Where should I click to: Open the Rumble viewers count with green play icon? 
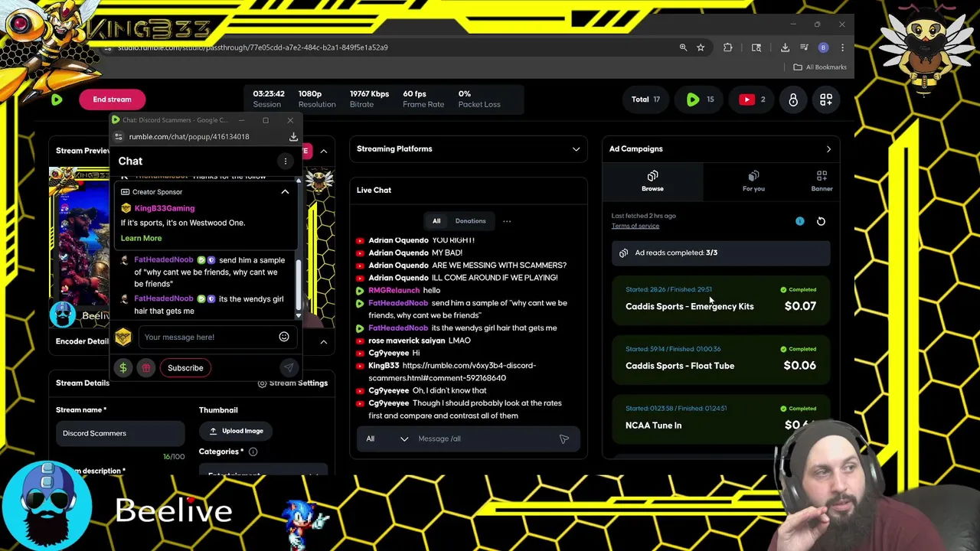[x=699, y=99]
